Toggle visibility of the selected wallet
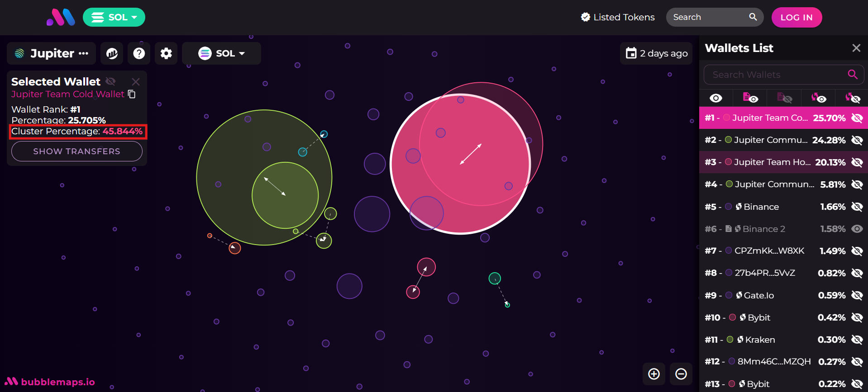868x392 pixels. [110, 81]
